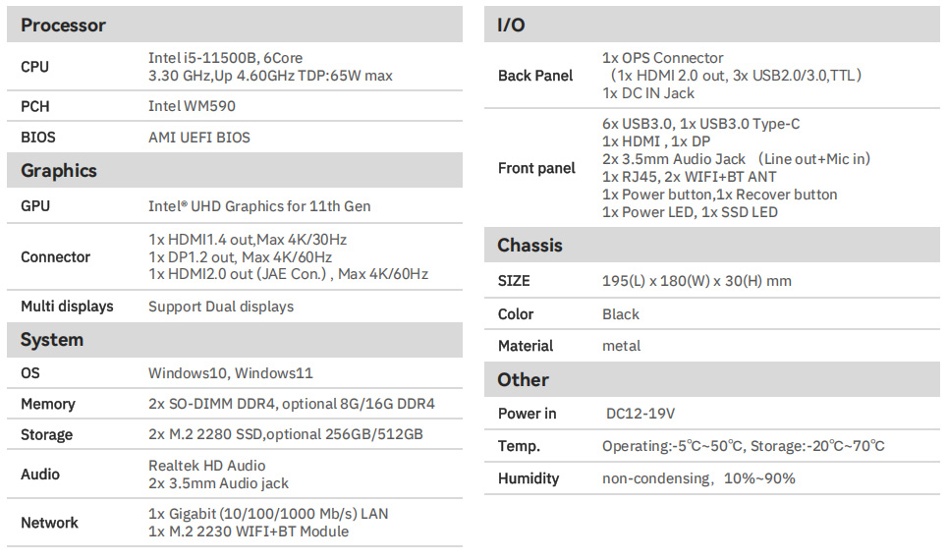Click Intel UHD Graphics for 11th Gen

(259, 206)
